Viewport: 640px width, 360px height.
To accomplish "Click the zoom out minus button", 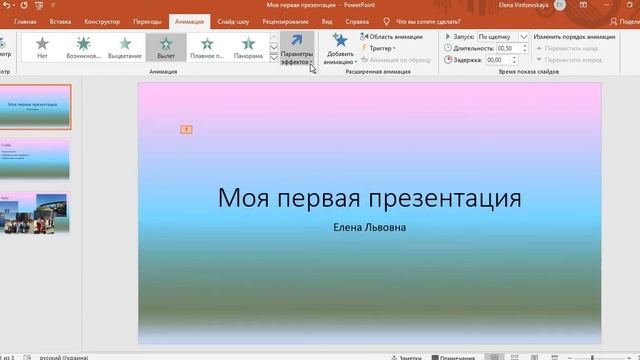I will (570, 358).
